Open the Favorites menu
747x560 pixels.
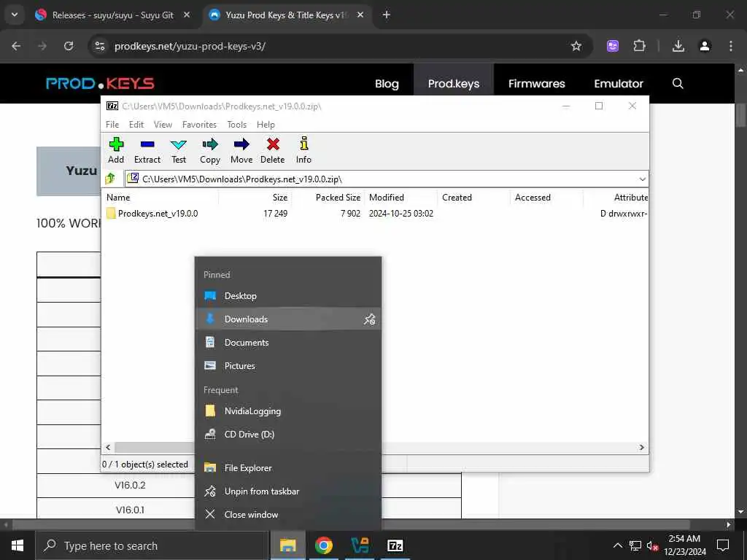click(199, 124)
